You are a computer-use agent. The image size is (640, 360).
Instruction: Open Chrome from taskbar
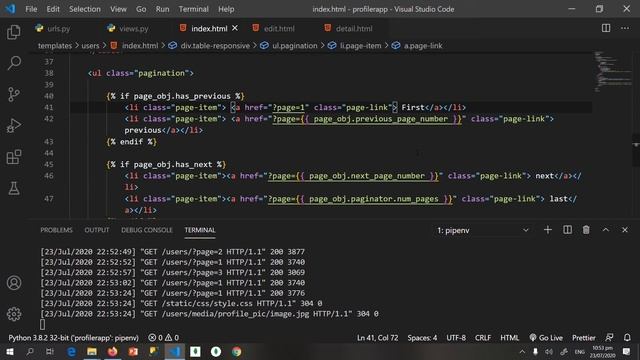tap(236, 351)
